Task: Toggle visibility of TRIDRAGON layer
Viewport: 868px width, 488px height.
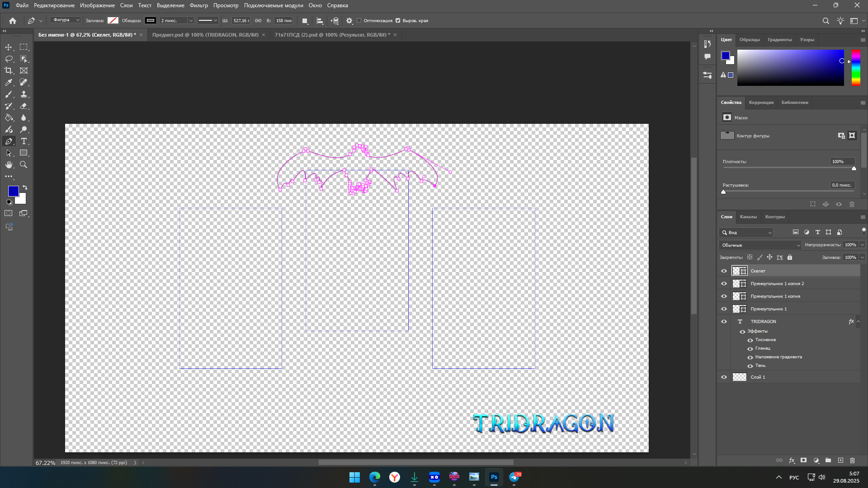Action: [724, 322]
